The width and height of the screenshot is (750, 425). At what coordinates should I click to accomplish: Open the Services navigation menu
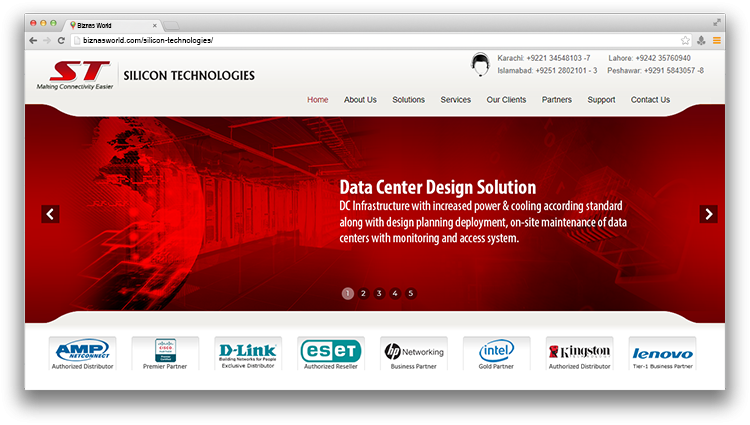(456, 100)
